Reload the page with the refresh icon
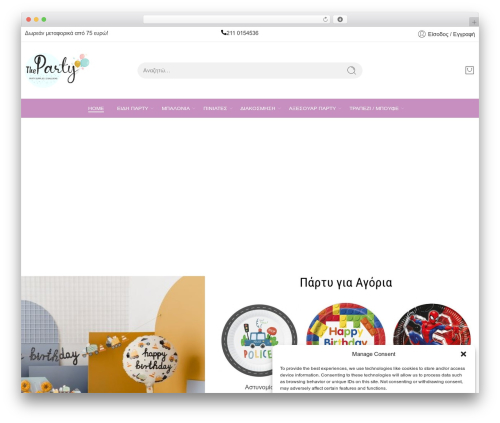 point(325,19)
